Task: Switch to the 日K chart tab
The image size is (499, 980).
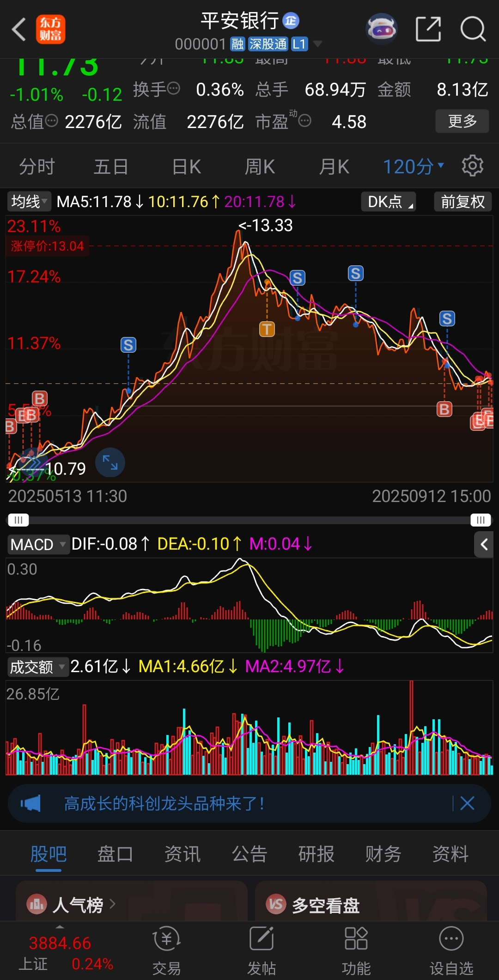Action: pyautogui.click(x=186, y=166)
